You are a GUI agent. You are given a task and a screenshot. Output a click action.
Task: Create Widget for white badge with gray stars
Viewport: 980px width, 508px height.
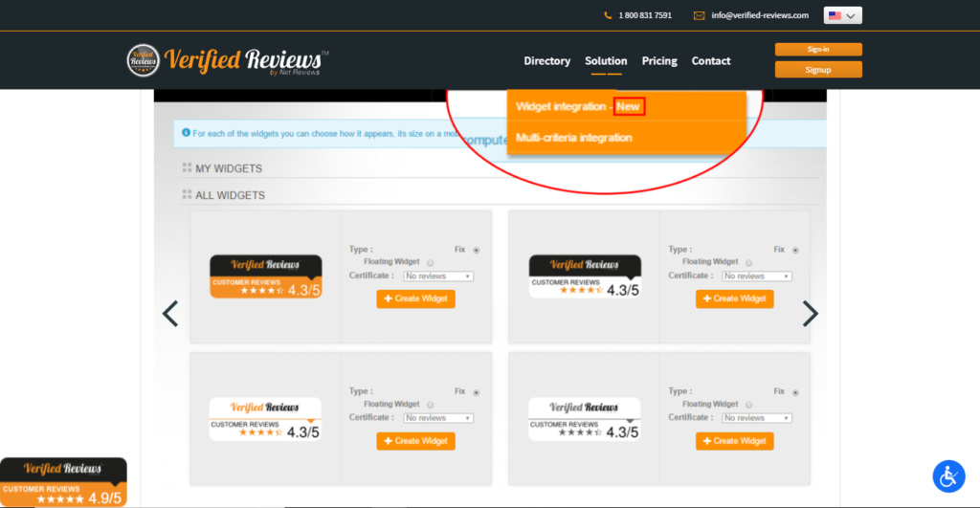coord(734,441)
